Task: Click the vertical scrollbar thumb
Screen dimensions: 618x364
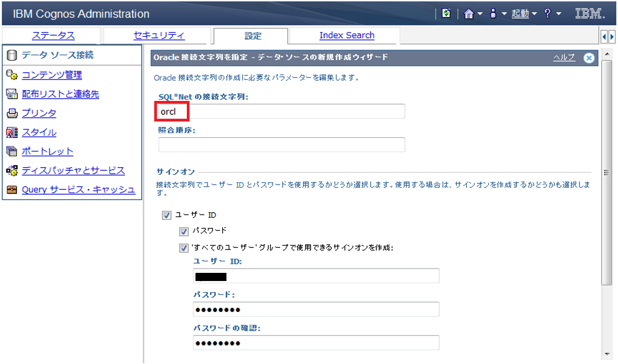Action: (607, 173)
